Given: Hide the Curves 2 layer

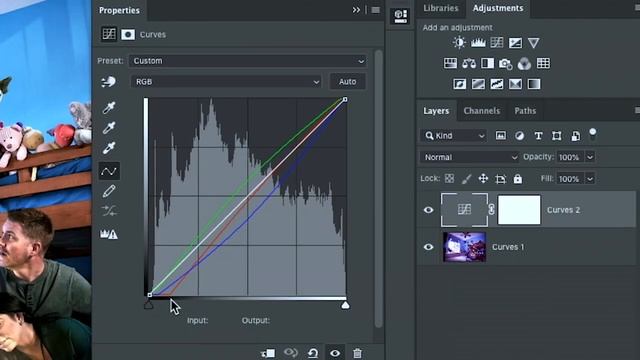Looking at the screenshot, I should coord(428,210).
